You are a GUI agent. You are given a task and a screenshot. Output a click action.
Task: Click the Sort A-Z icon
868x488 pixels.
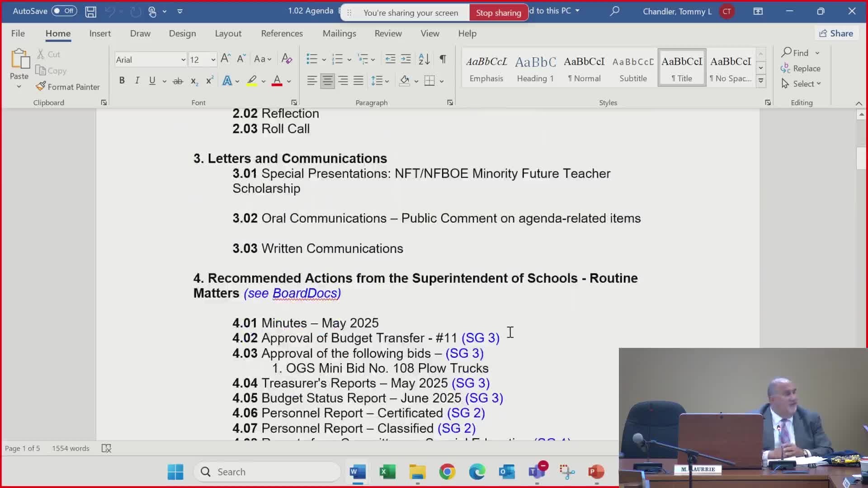pos(424,59)
